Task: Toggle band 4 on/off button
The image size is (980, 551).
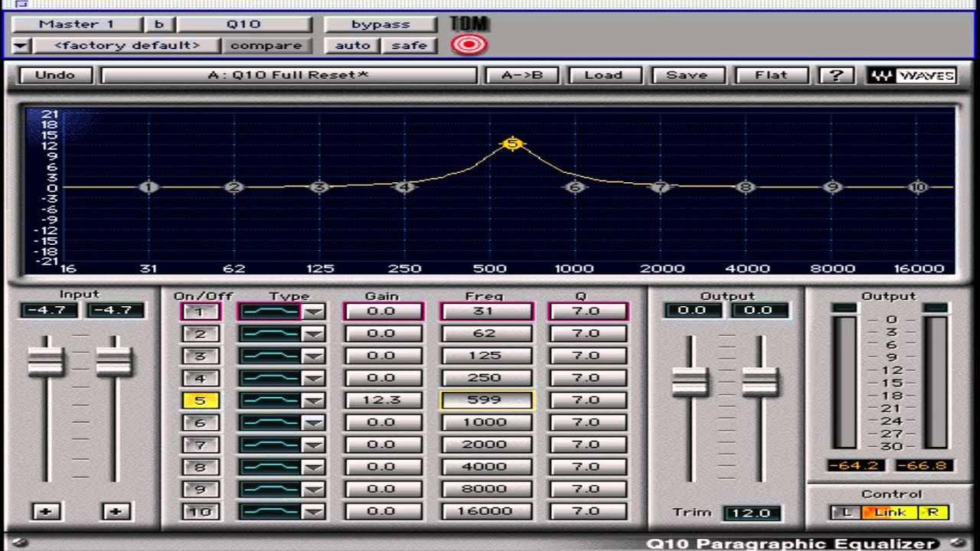Action: (201, 378)
